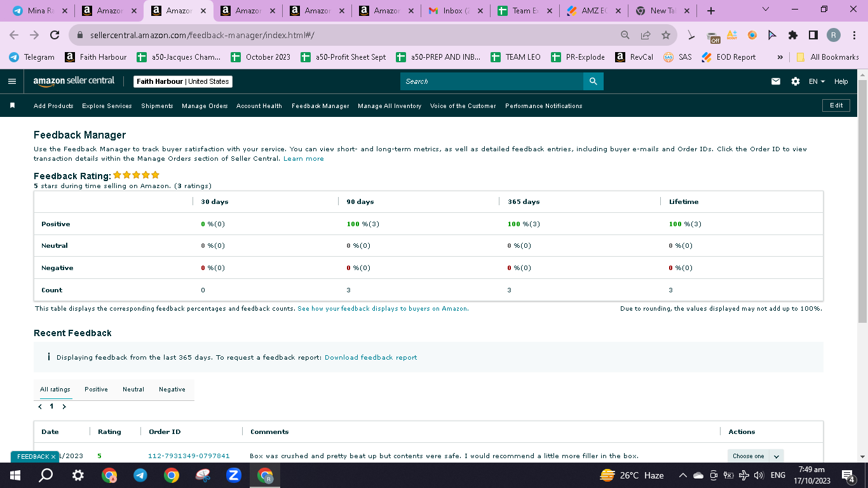
Task: Open the Chrome three-dot menu
Action: pos(855,35)
